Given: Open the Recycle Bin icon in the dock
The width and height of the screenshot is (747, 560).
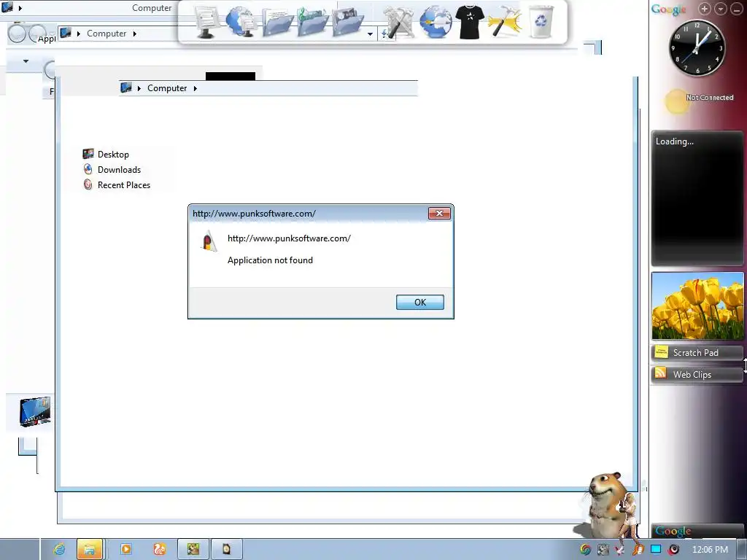Looking at the screenshot, I should click(x=541, y=22).
